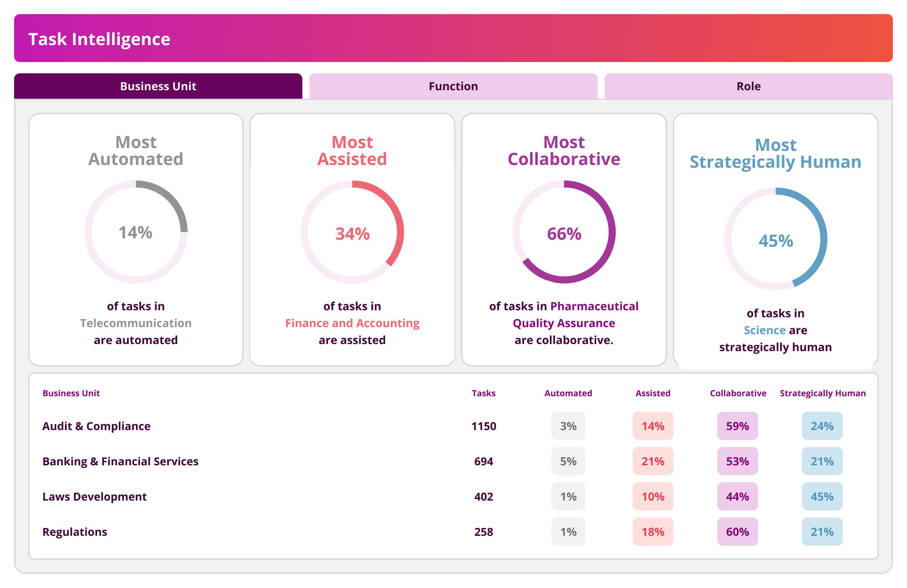Viewport: 907px width, 588px height.
Task: Click the 21% Assisted badge for Banking
Action: click(x=653, y=461)
